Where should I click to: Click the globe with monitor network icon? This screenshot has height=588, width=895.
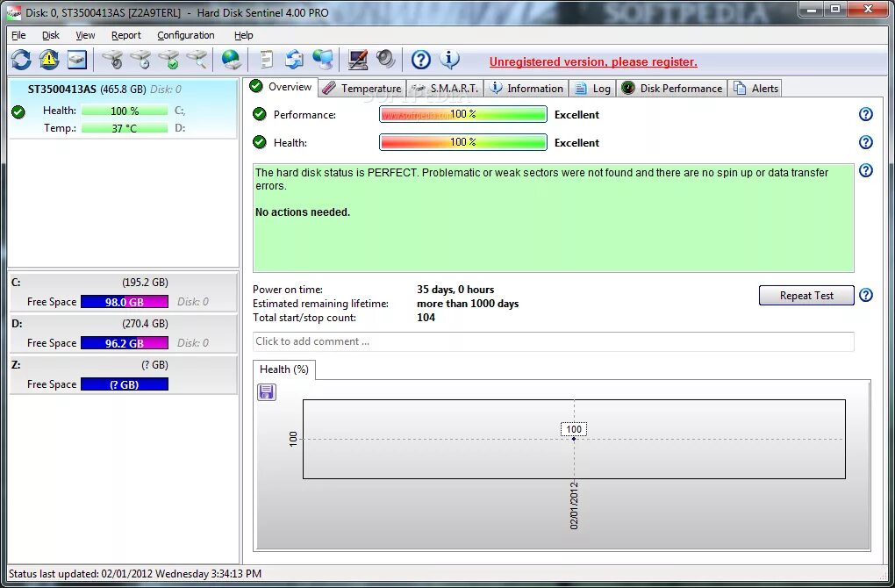click(x=323, y=60)
